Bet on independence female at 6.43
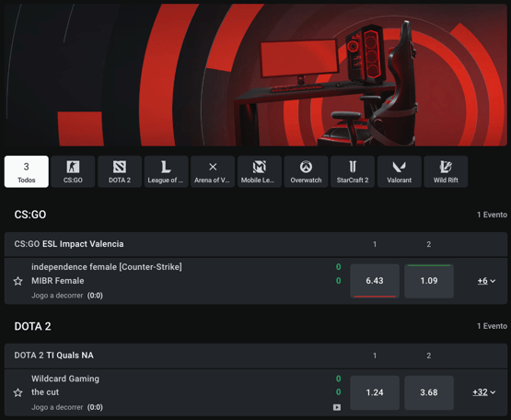 [x=375, y=281]
